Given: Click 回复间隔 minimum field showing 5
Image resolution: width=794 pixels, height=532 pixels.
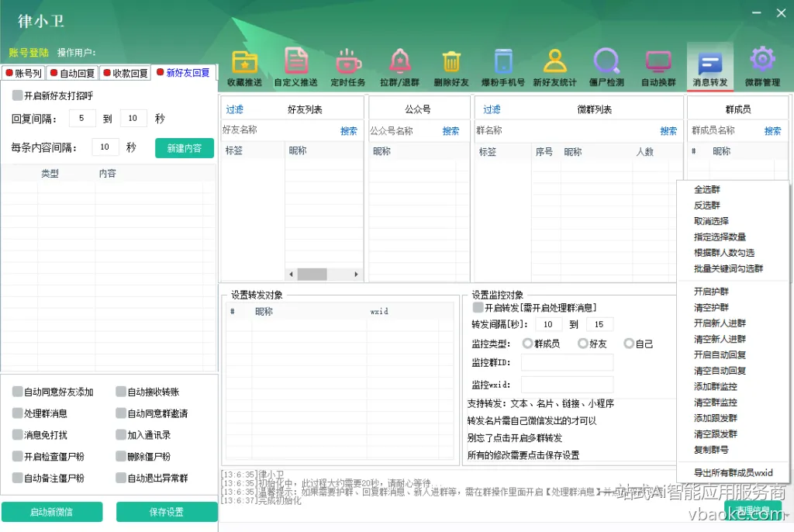Looking at the screenshot, I should click(x=82, y=118).
